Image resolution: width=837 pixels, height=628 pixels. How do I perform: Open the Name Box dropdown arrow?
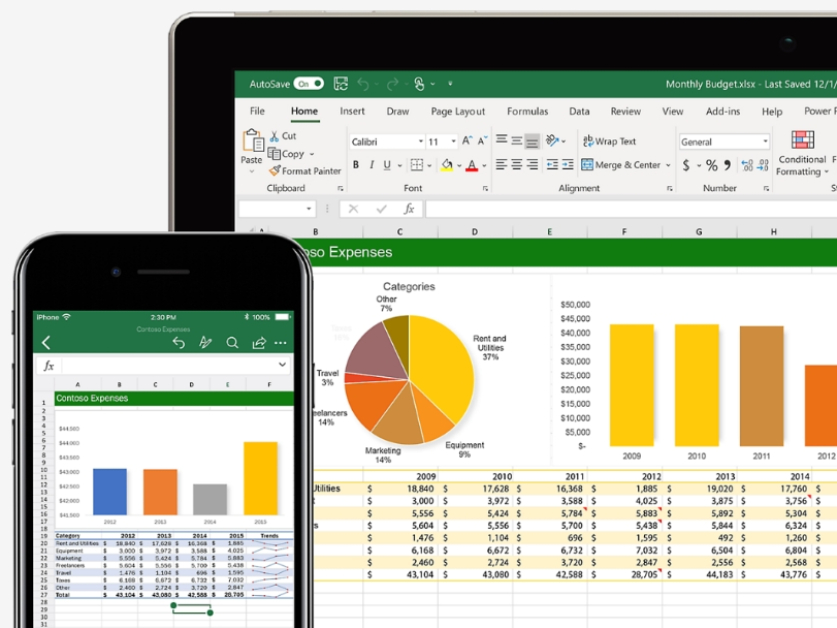coord(309,209)
